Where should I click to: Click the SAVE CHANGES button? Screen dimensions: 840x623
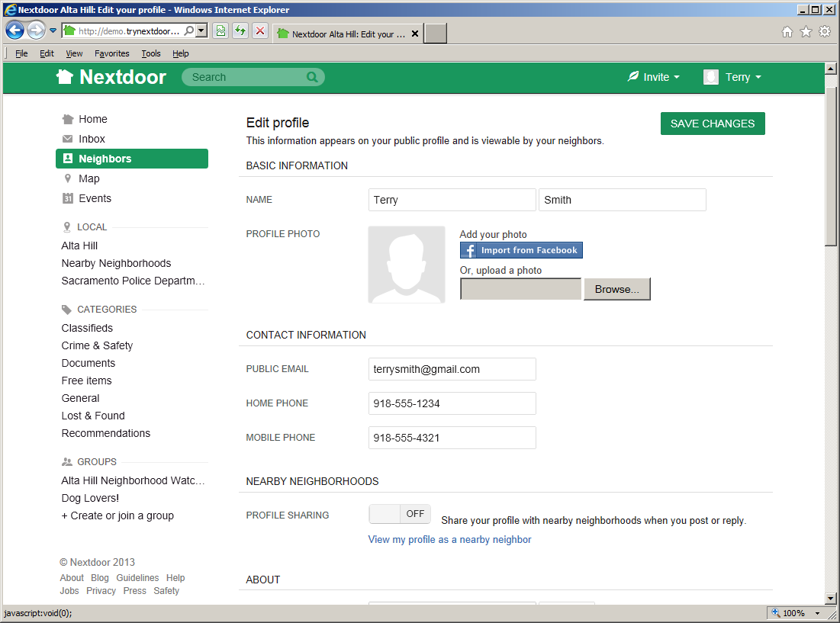coord(712,123)
